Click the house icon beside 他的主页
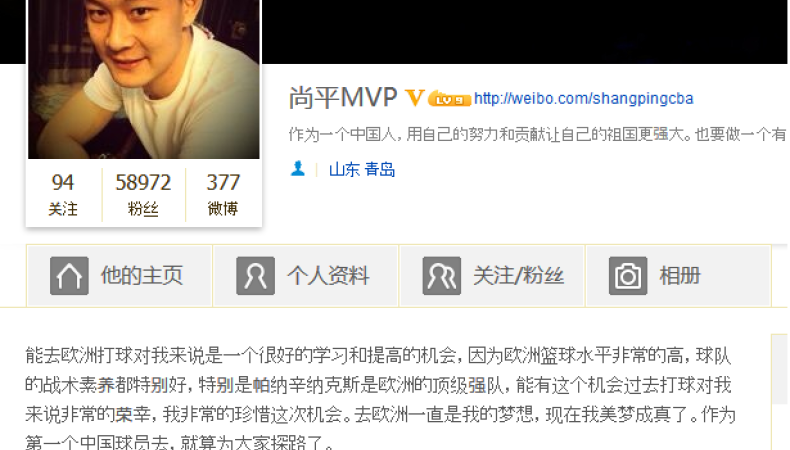790x450 pixels. [x=69, y=276]
